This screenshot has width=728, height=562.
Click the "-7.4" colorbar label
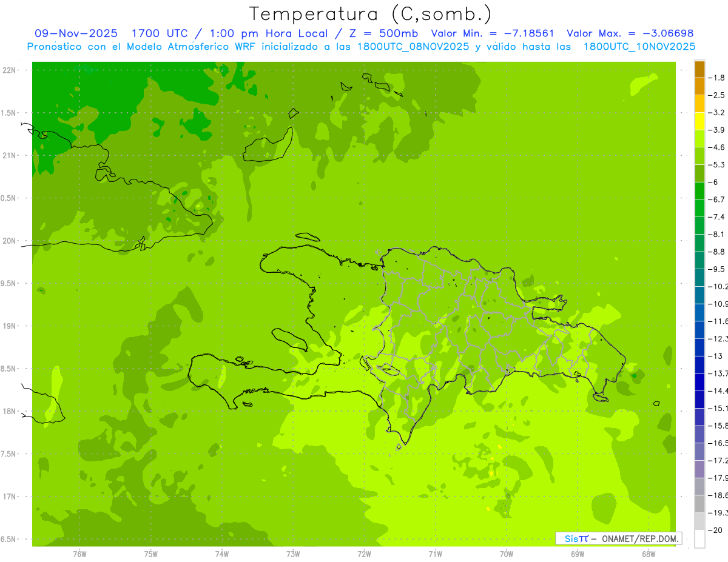(716, 217)
